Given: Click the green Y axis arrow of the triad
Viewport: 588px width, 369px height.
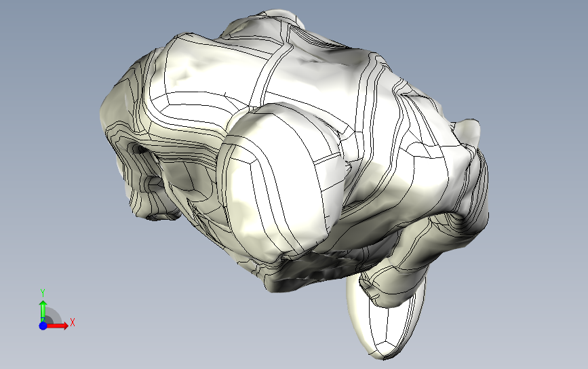Looking at the screenshot, I should 43,311.
